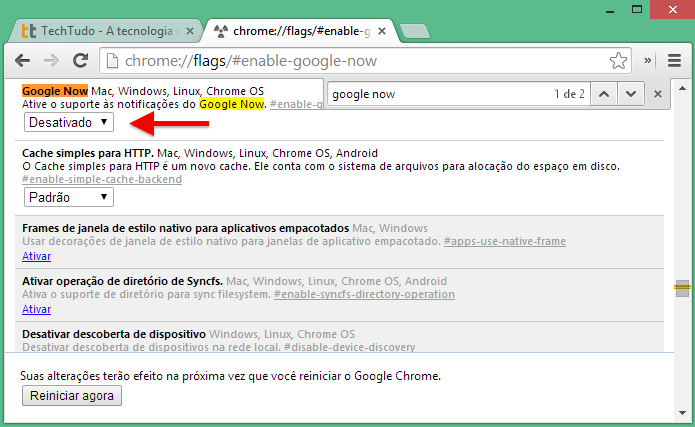Click the vertical scrollbar thumb
This screenshot has height=427, width=695.
683,288
